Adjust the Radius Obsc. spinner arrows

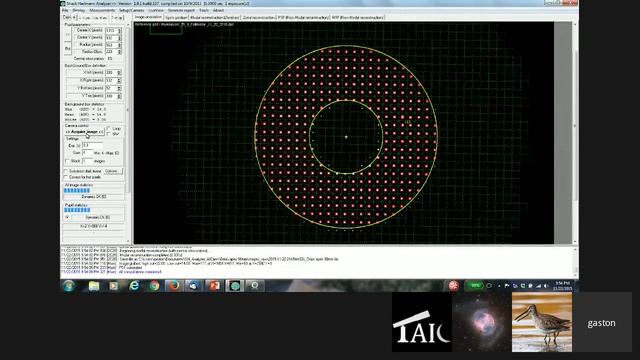[120, 52]
